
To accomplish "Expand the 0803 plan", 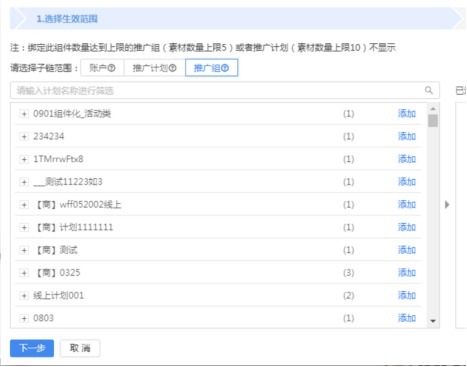I will pos(24,318).
